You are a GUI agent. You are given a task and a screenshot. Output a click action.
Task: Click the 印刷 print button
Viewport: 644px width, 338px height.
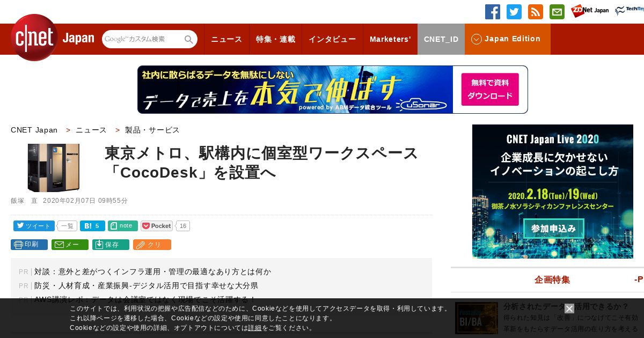pos(29,245)
